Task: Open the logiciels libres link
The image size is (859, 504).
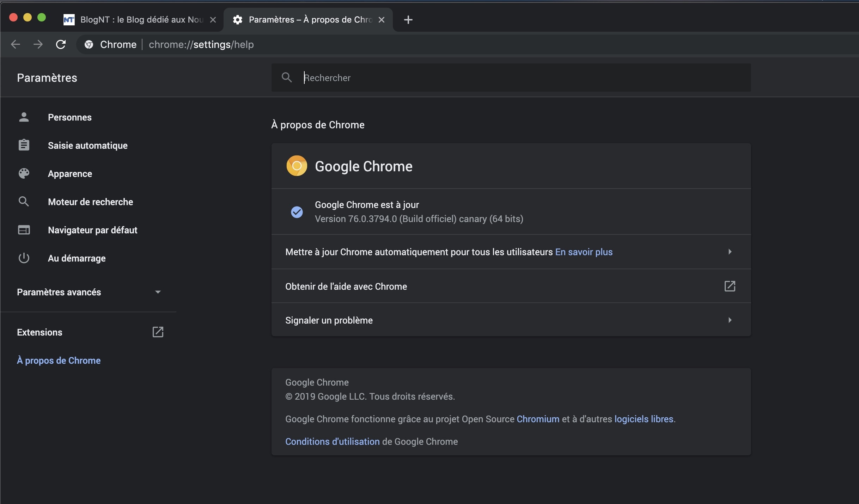Action: click(x=644, y=419)
